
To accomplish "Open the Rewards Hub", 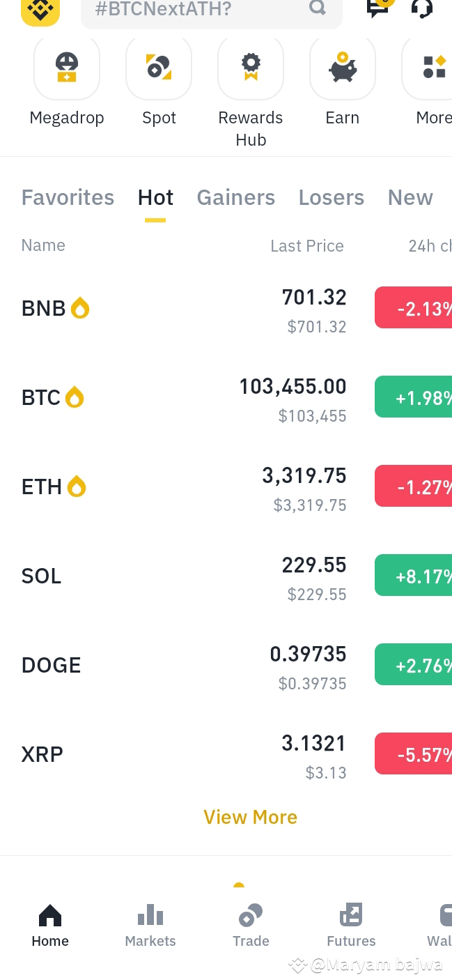I will (250, 67).
